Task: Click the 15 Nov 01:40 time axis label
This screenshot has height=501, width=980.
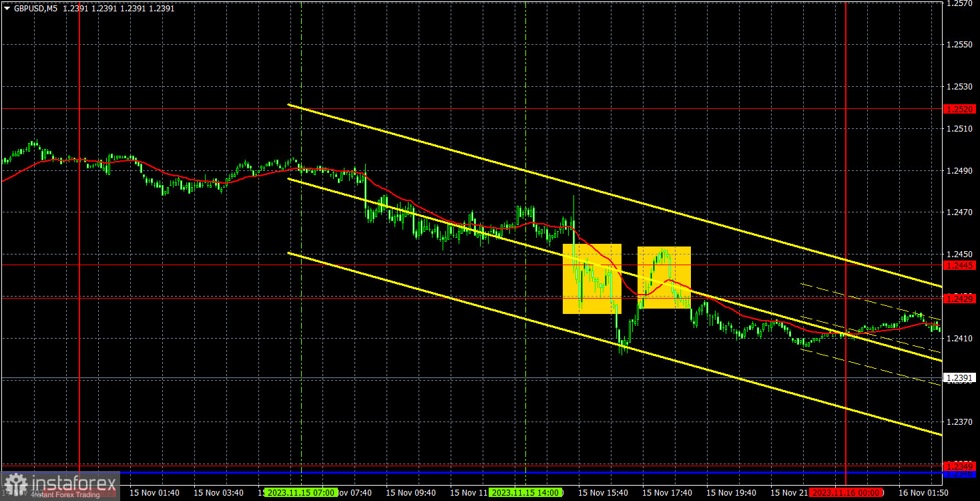Action: click(154, 493)
